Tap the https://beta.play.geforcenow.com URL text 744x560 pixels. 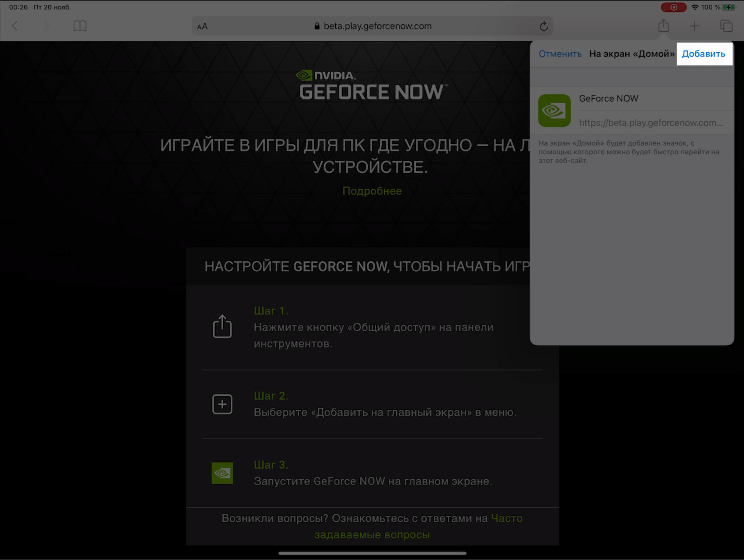(x=651, y=123)
